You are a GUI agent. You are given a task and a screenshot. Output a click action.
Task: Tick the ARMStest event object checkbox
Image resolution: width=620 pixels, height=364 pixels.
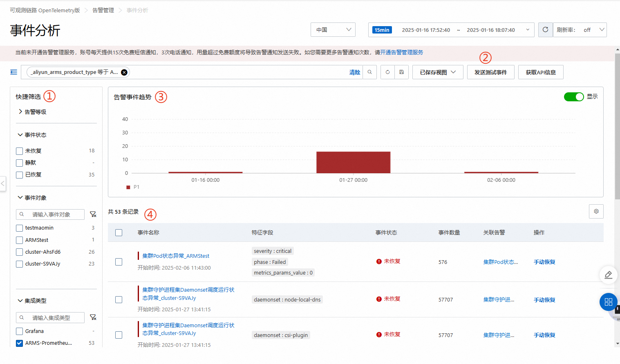(x=19, y=240)
